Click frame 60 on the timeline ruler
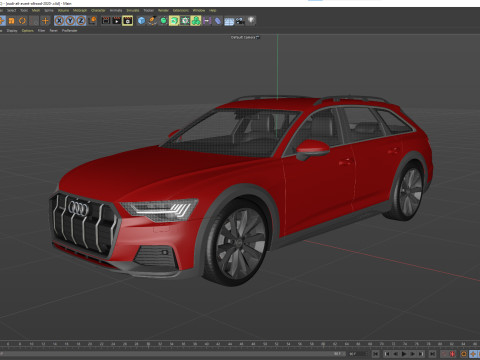This screenshot has height=360, width=480. (323, 344)
